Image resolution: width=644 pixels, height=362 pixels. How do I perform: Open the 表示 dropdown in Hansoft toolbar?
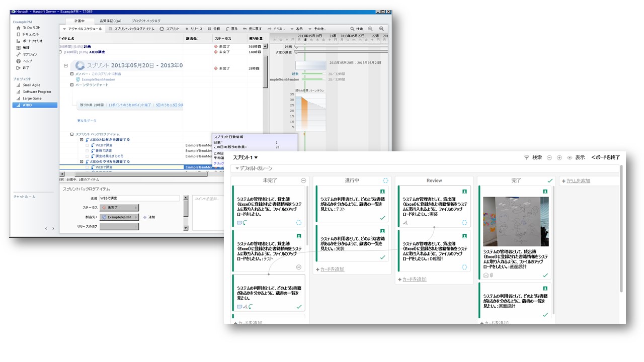(x=297, y=29)
